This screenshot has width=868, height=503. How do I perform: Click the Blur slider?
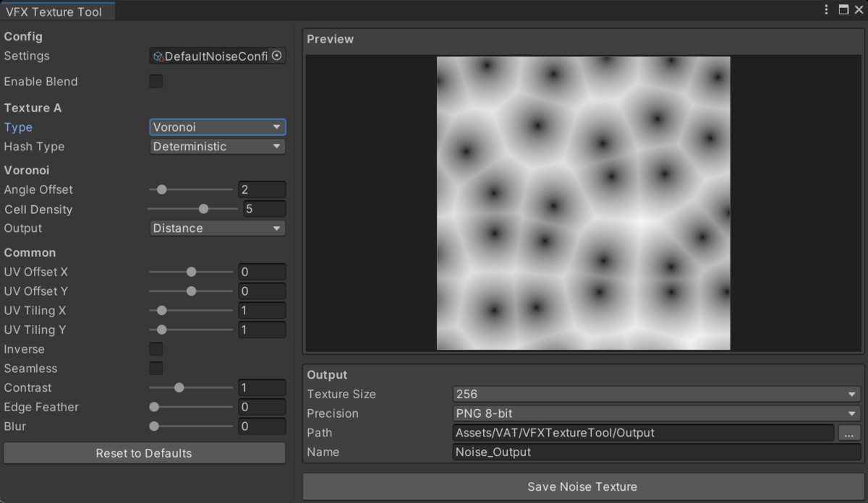pyautogui.click(x=191, y=426)
